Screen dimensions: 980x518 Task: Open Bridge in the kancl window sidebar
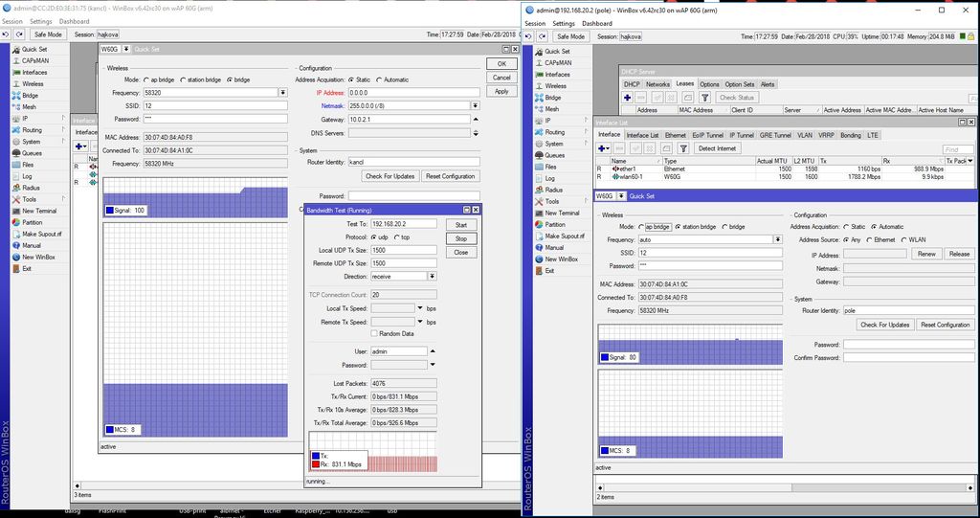pos(30,96)
